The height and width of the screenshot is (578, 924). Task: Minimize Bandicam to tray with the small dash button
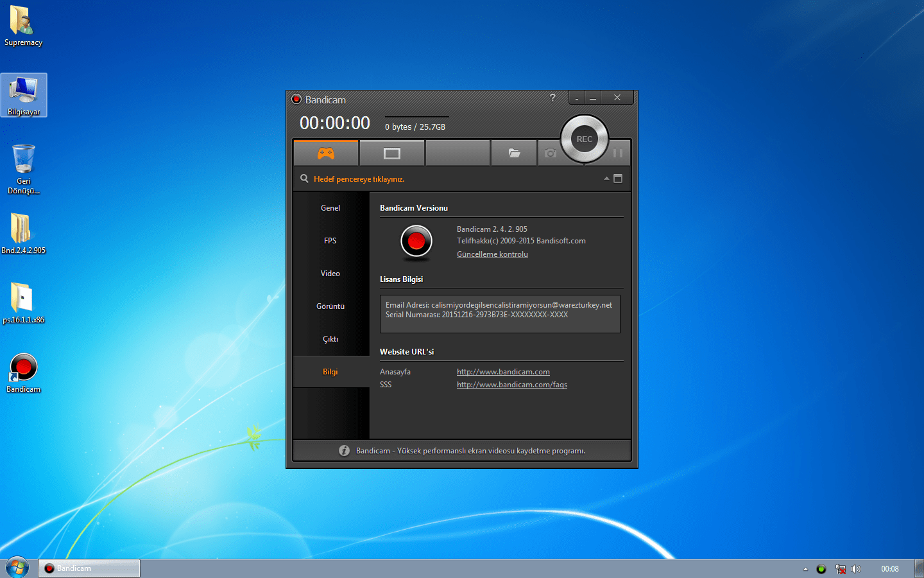(x=577, y=98)
